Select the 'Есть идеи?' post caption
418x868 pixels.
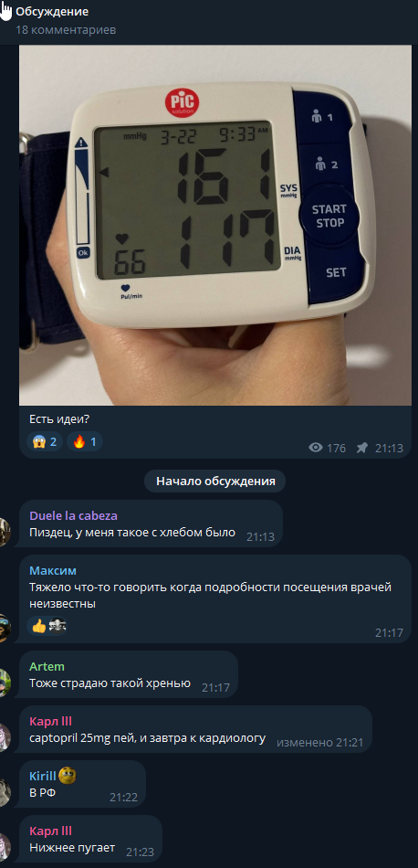point(59,420)
